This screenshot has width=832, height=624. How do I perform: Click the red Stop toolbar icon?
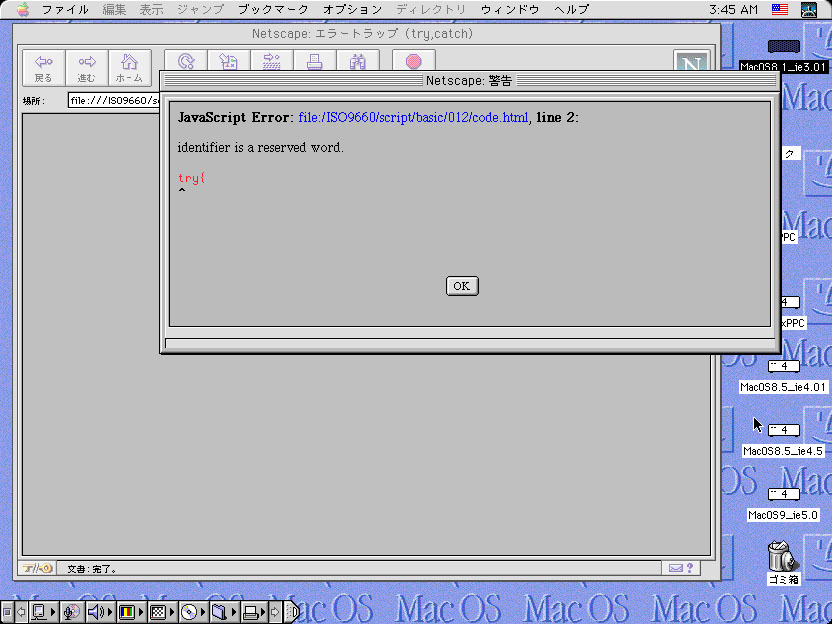414,61
